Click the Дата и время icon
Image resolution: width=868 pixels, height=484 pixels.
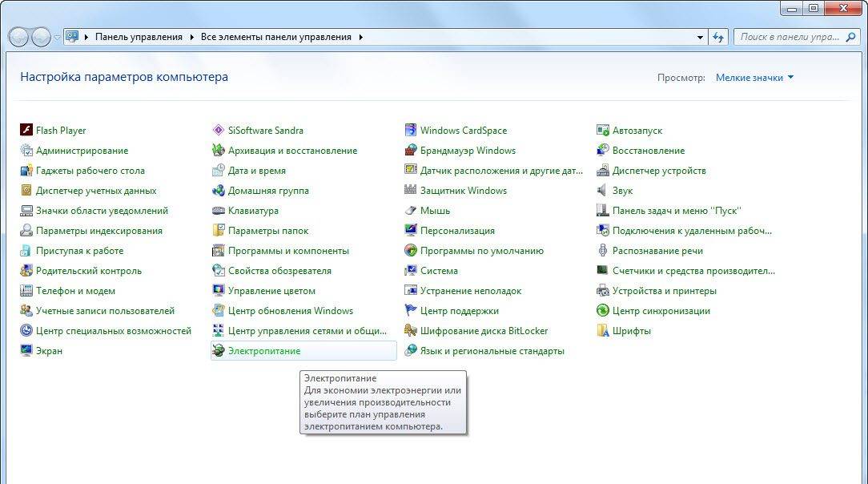point(218,171)
